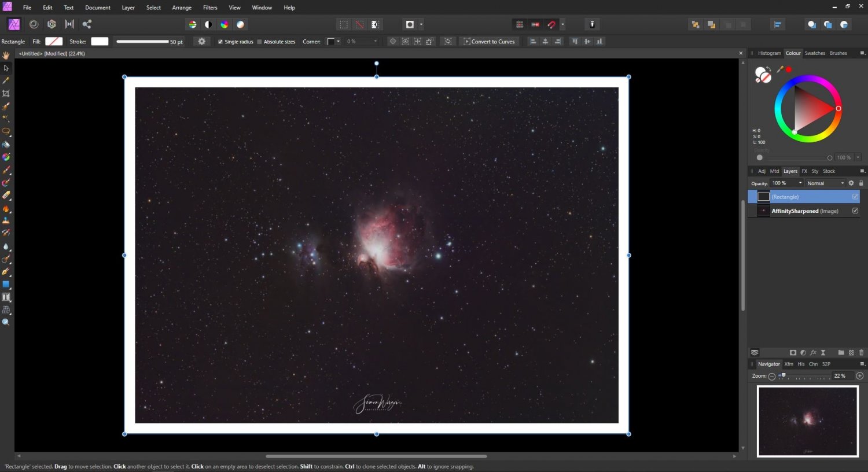
Task: Delete layer using the trash icon
Action: coord(862,352)
